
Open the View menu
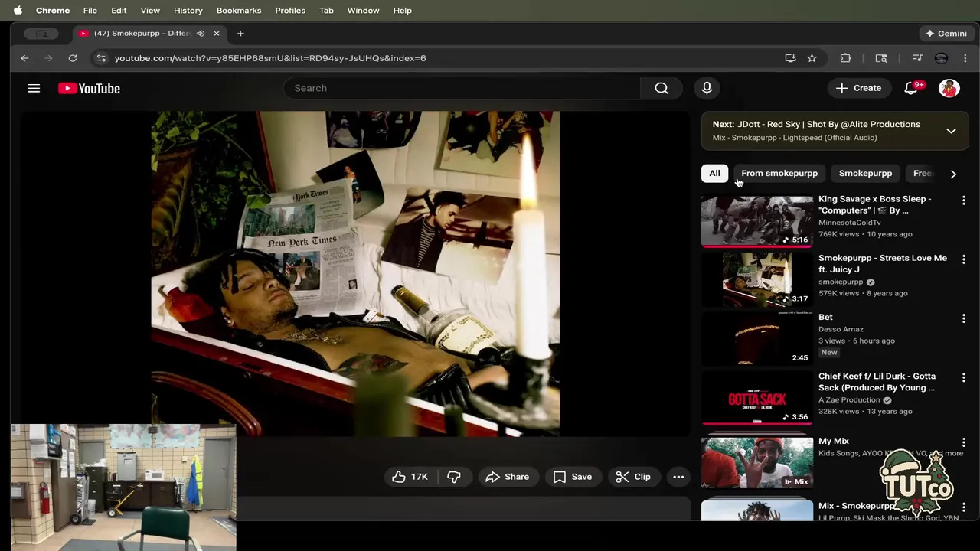coord(150,11)
